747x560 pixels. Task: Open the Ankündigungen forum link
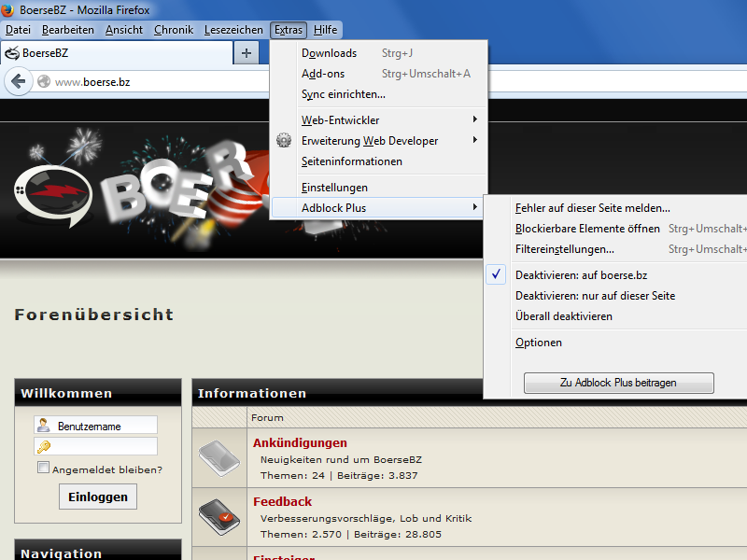[x=300, y=442]
